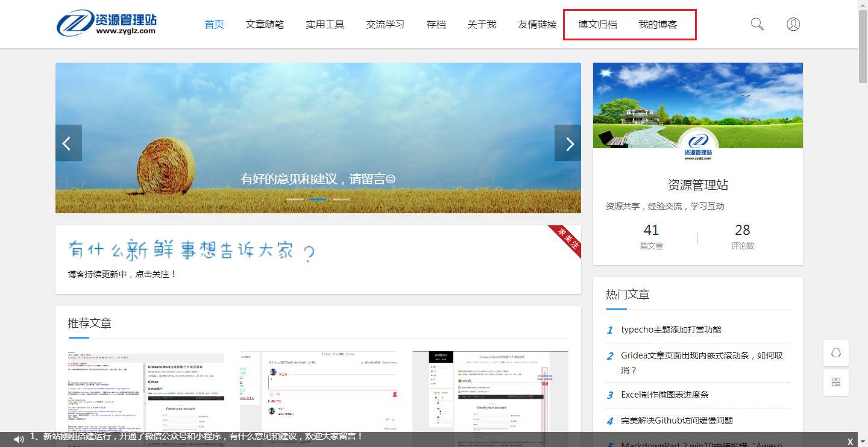
Task: Show the QR code floating icon
Action: pos(836,383)
